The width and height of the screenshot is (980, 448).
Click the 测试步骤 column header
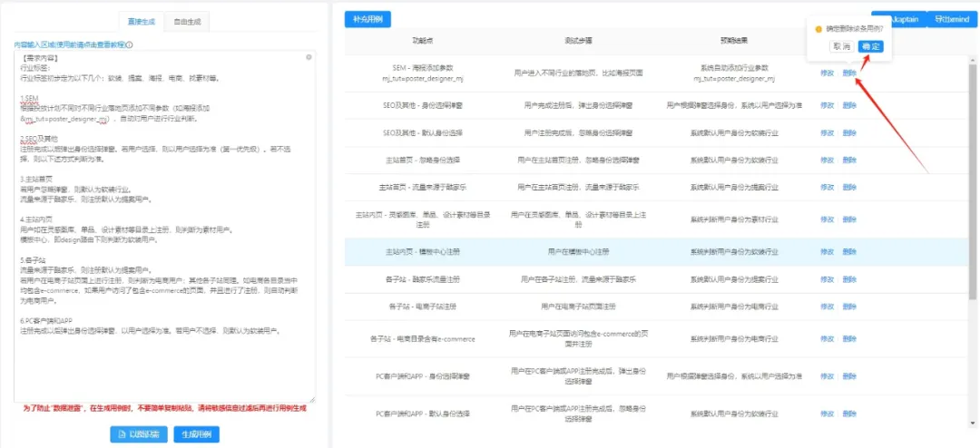[577, 40]
